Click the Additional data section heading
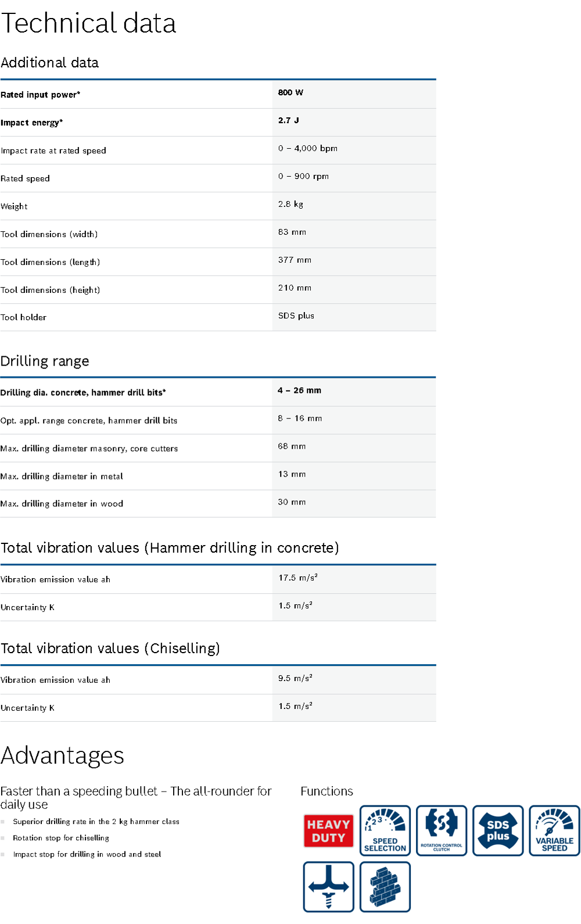Viewport: 581px width, 924px height. pos(50,63)
